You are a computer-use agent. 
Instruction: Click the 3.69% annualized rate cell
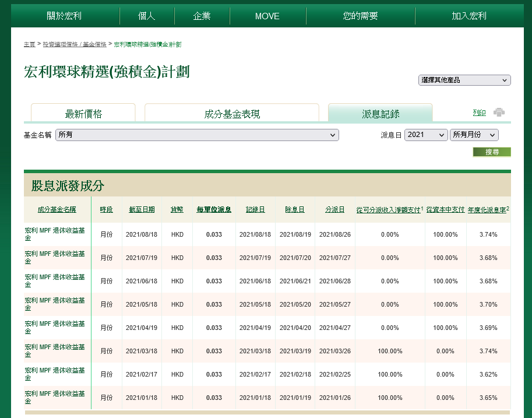click(488, 328)
